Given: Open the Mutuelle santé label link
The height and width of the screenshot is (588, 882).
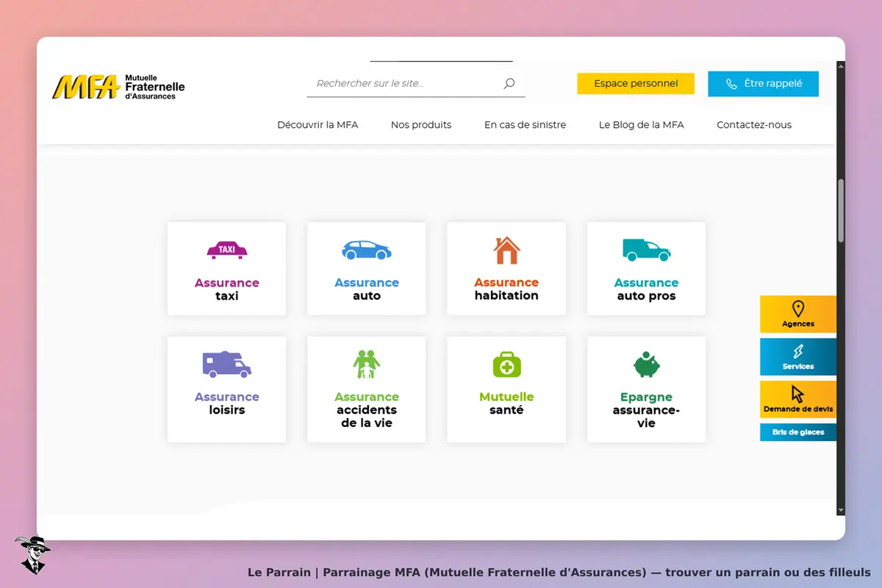Looking at the screenshot, I should pyautogui.click(x=506, y=404).
